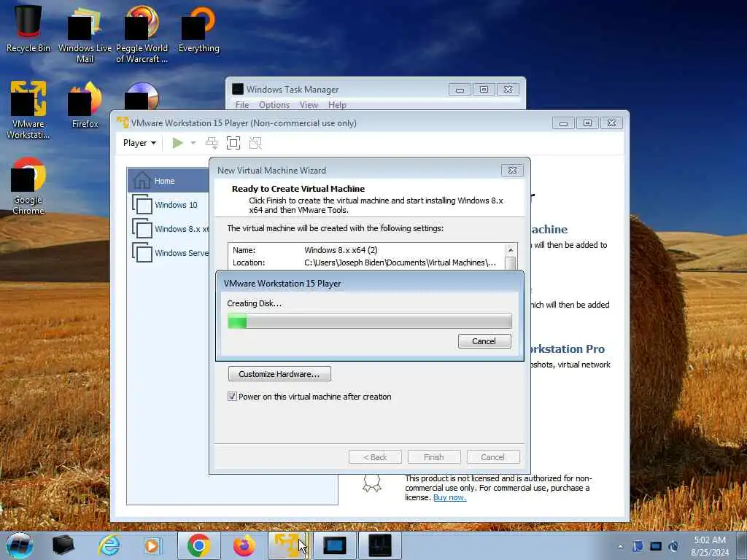This screenshot has height=560, width=747.
Task: Click the Location path value in settings
Action: point(400,262)
